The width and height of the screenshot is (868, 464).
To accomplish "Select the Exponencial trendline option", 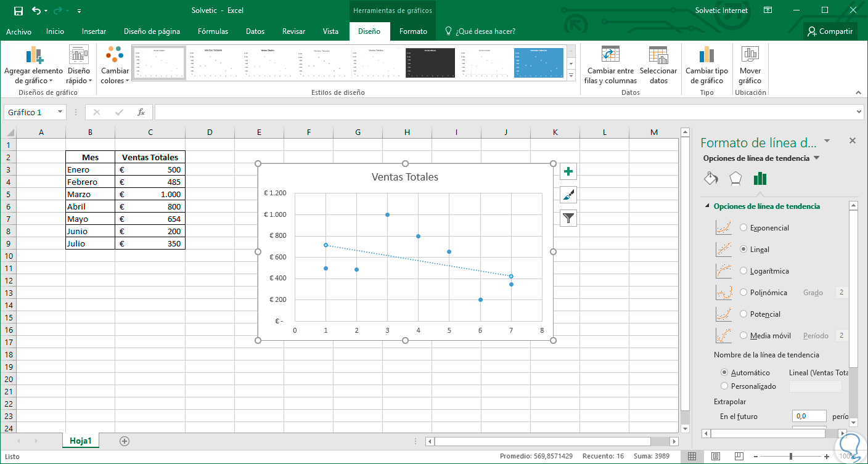I will click(743, 227).
